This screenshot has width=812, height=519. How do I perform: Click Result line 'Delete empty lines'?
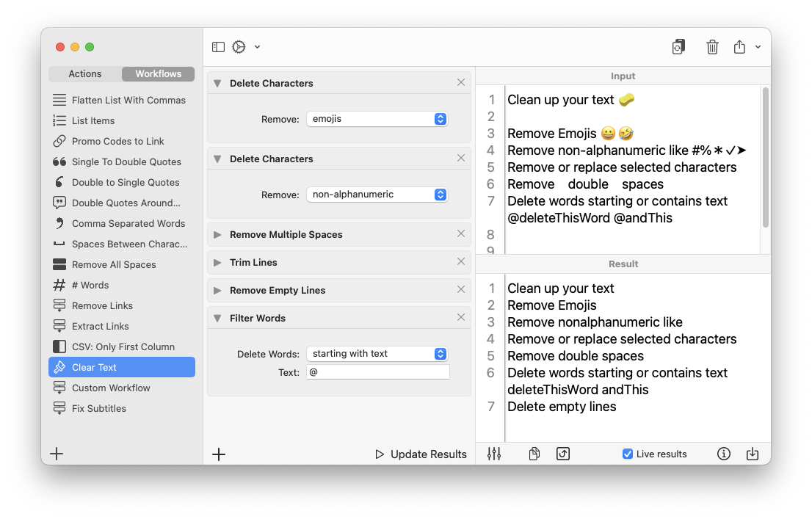pyautogui.click(x=562, y=407)
